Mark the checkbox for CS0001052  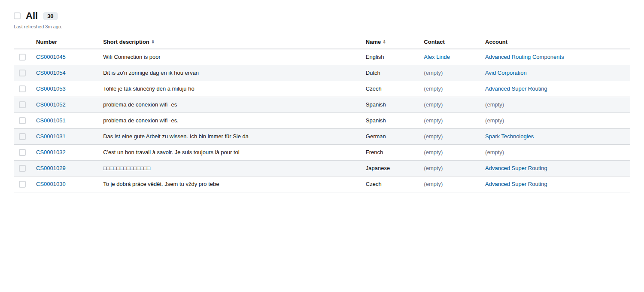click(x=22, y=105)
